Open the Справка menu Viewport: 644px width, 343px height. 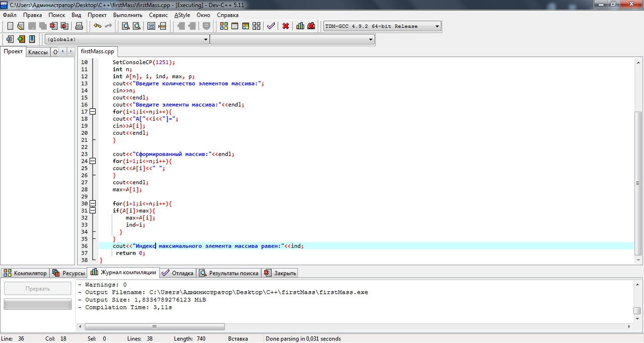227,15
